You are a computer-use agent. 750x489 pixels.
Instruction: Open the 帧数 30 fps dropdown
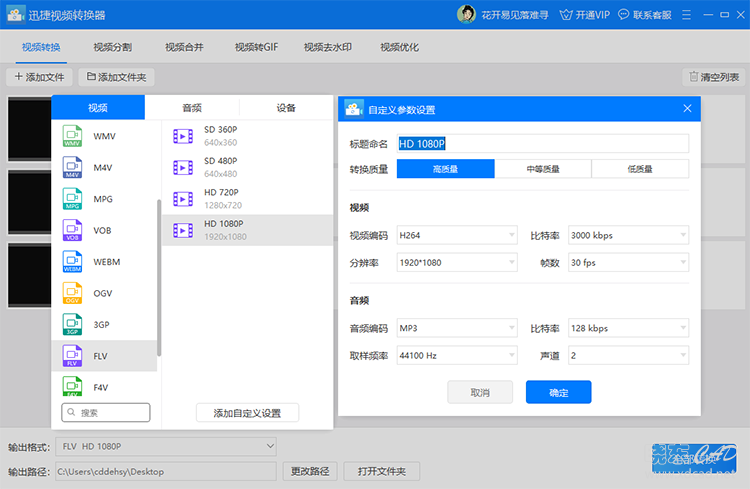click(629, 262)
